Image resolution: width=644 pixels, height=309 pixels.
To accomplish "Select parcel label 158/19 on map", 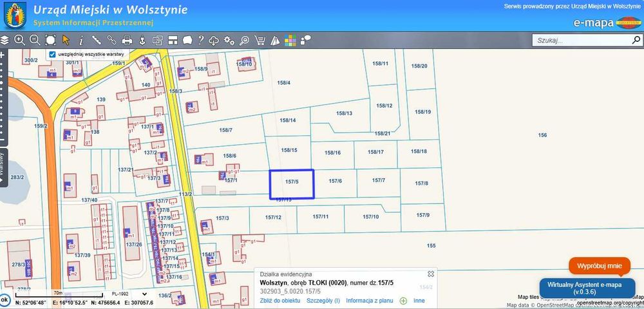I will (x=422, y=111).
